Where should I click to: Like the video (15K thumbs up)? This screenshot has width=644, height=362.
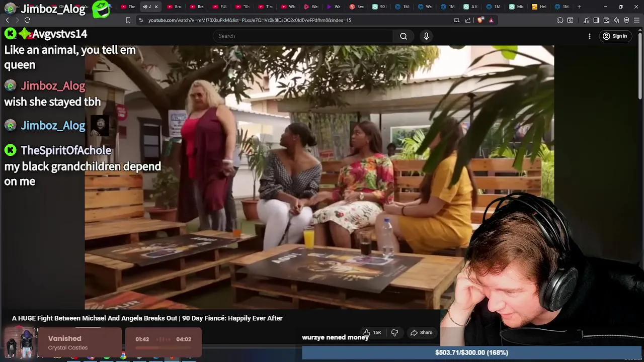tap(372, 332)
